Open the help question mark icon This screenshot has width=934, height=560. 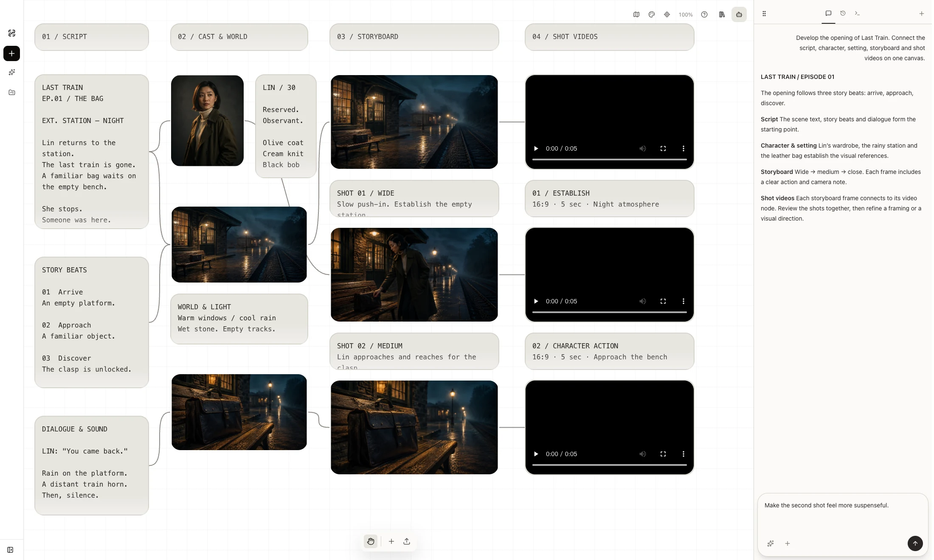point(704,14)
